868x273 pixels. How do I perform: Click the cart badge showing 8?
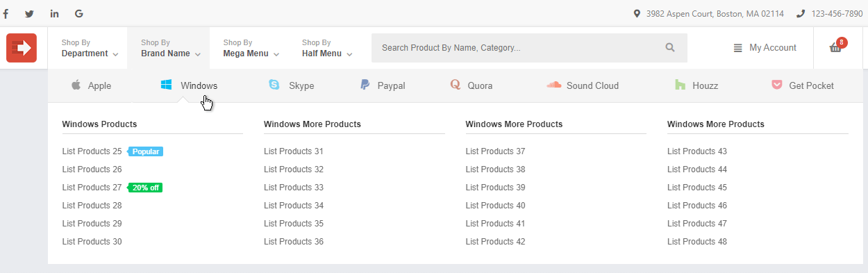842,42
